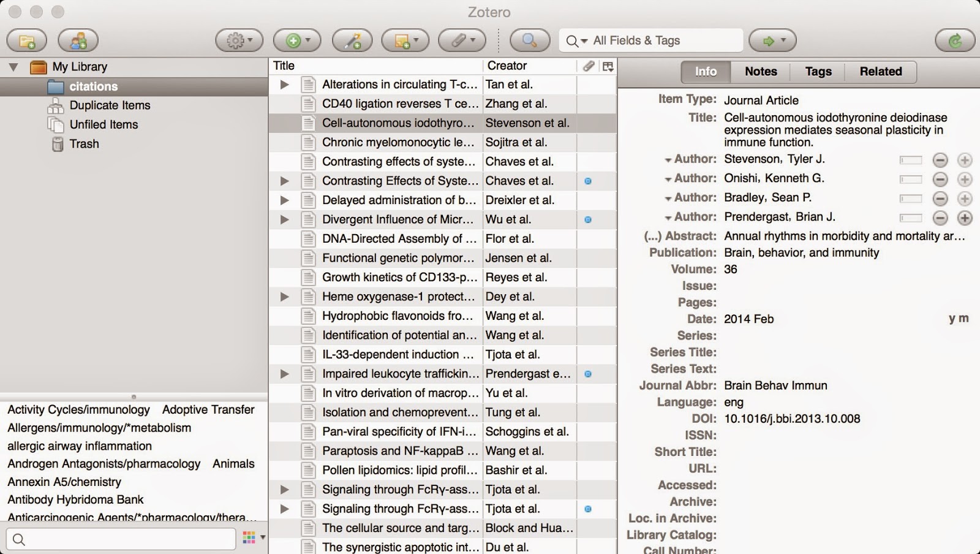Open the column picker icon in item list
Image resolution: width=980 pixels, height=554 pixels.
(x=608, y=66)
